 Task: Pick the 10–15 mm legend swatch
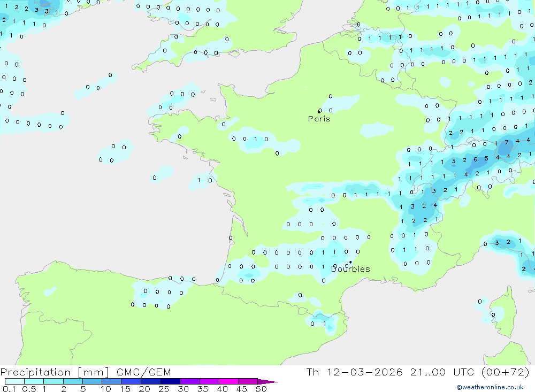point(112,381)
